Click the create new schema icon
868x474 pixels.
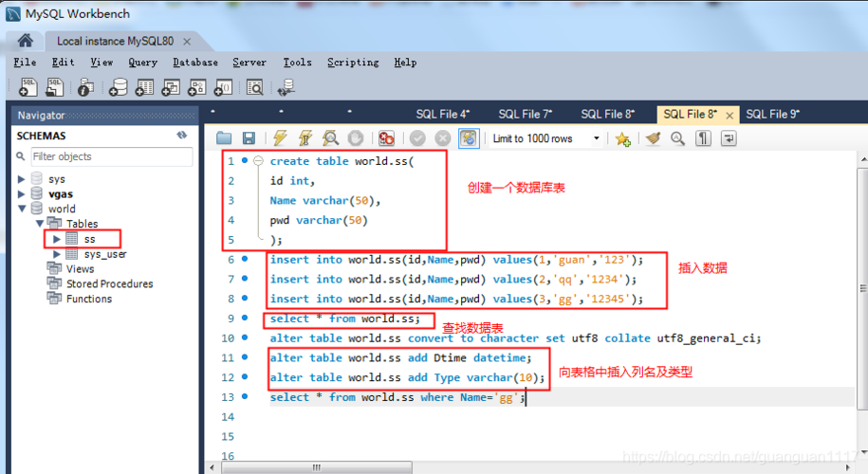[x=118, y=87]
